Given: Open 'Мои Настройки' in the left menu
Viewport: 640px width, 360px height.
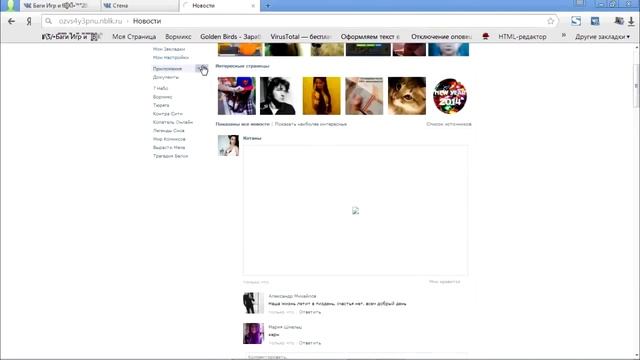Looking at the screenshot, I should (171, 58).
